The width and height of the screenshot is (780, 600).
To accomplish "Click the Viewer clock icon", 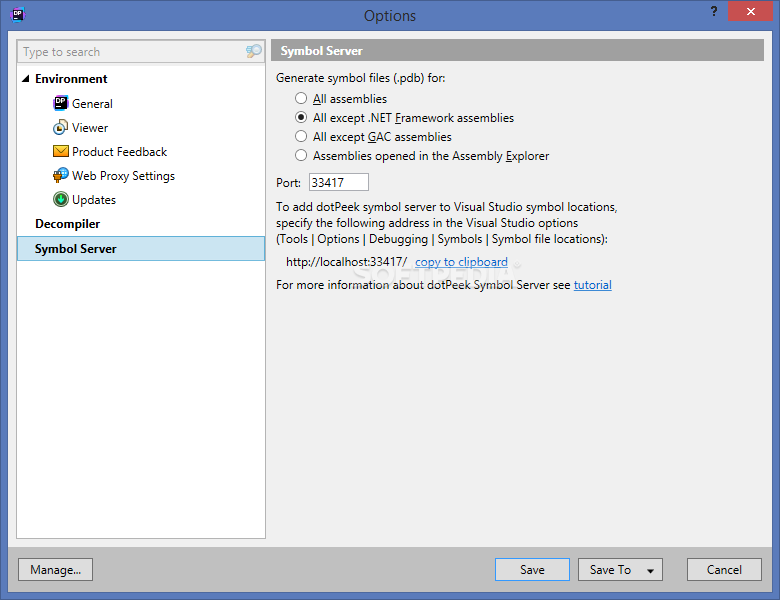I will pos(60,127).
